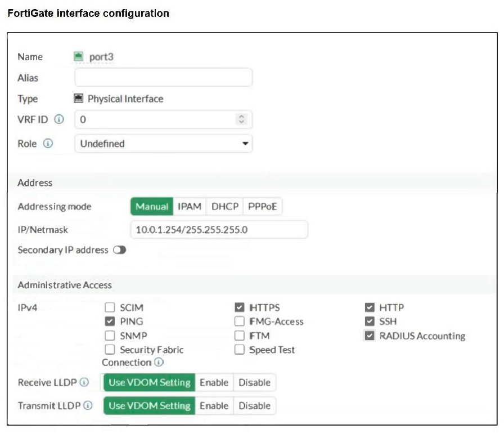
Task: Open the Role dropdown showing Undefined
Action: pos(163,144)
